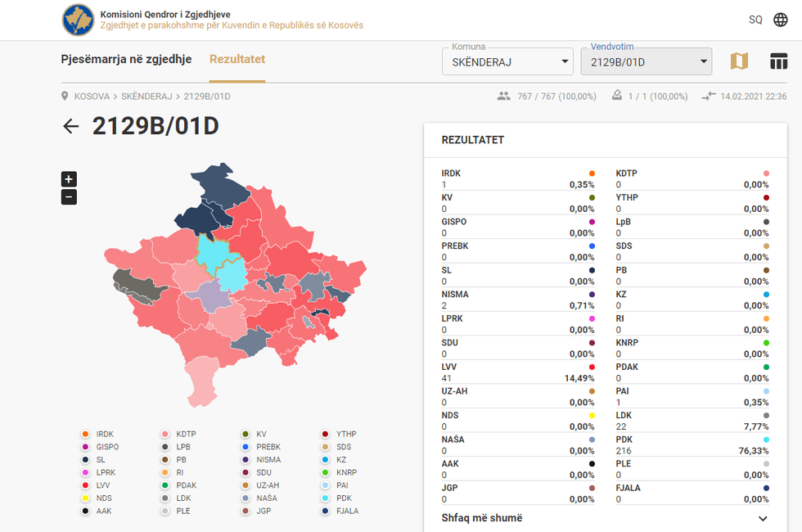Switch to the table view icon
This screenshot has width=802, height=532.
point(778,61)
